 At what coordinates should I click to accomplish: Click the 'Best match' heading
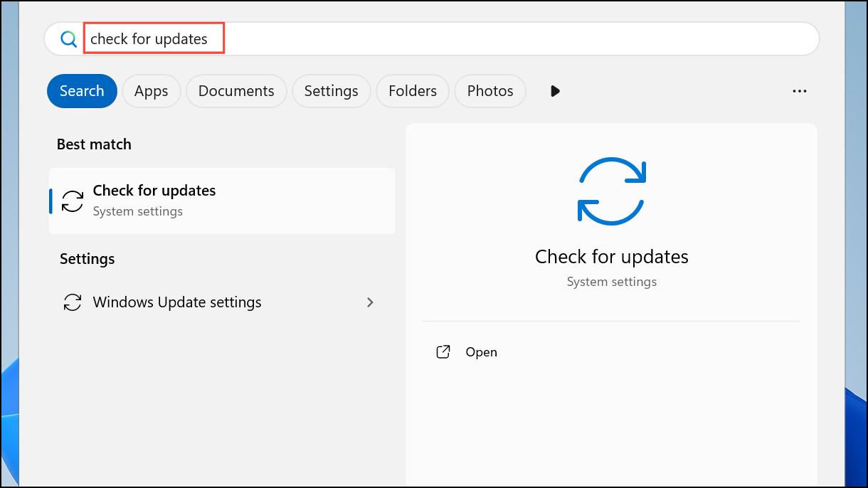tap(94, 144)
